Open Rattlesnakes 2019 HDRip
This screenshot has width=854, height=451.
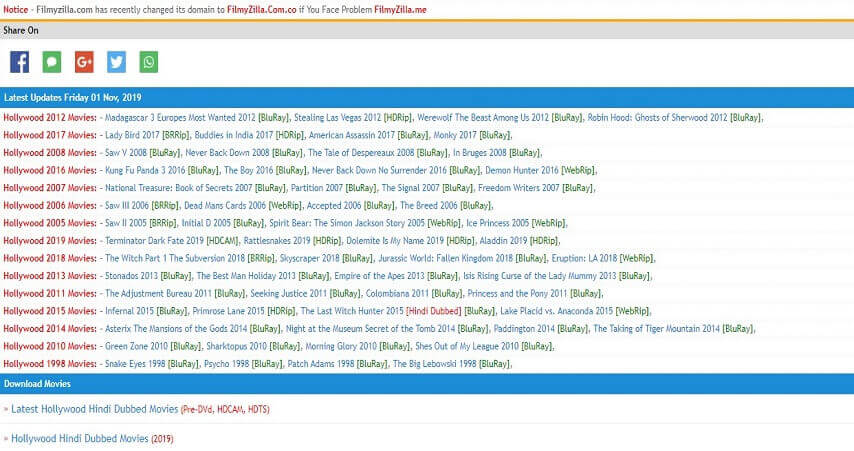coord(292,241)
